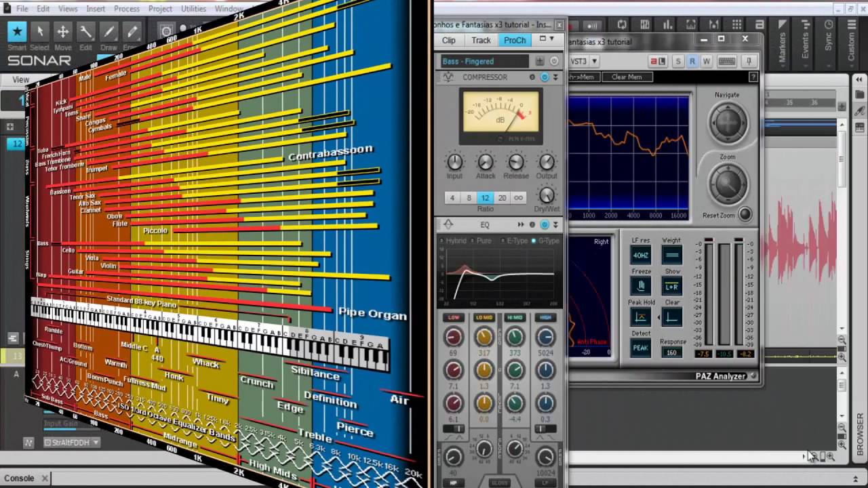Image resolution: width=868 pixels, height=488 pixels.
Task: Activate the Move tool
Action: [62, 31]
